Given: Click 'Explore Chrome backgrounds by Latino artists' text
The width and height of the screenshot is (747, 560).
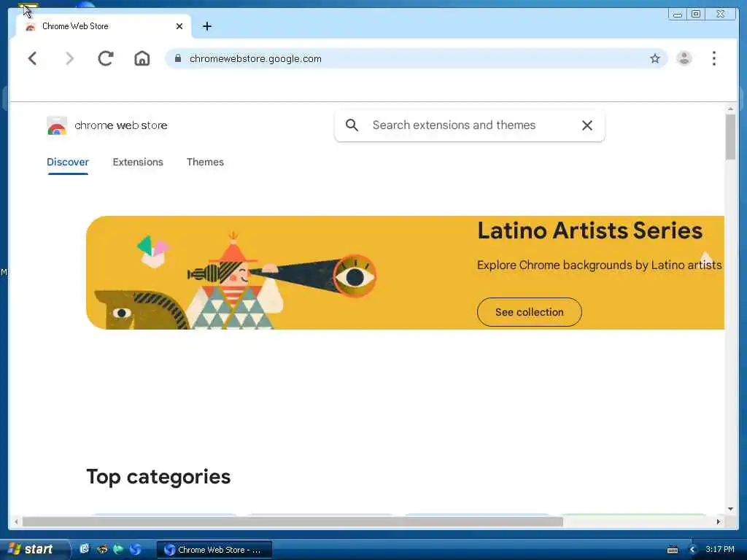Looking at the screenshot, I should tap(600, 265).
